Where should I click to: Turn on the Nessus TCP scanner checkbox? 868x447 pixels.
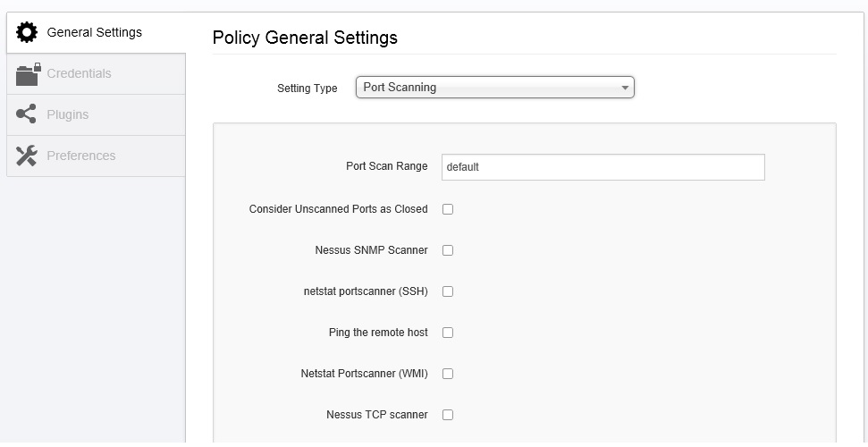(x=448, y=415)
